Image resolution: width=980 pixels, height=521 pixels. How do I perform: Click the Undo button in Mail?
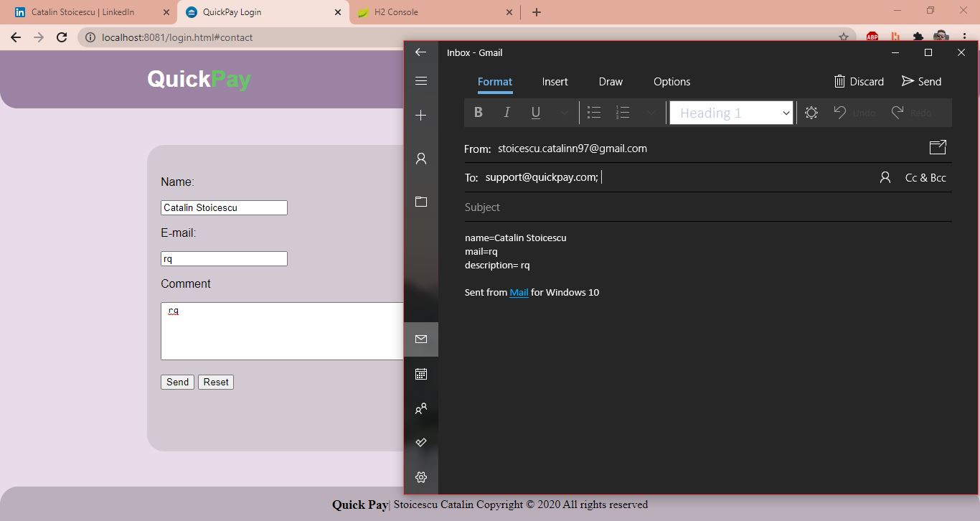tap(854, 113)
